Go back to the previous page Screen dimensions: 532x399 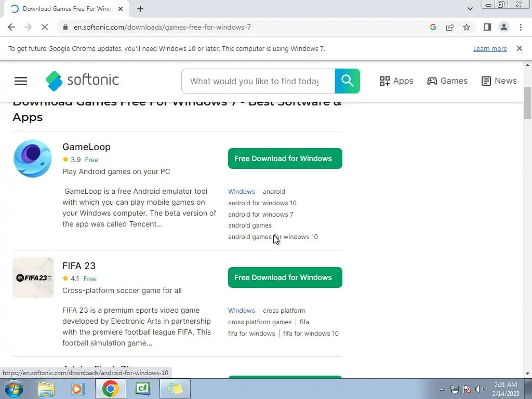pyautogui.click(x=11, y=27)
